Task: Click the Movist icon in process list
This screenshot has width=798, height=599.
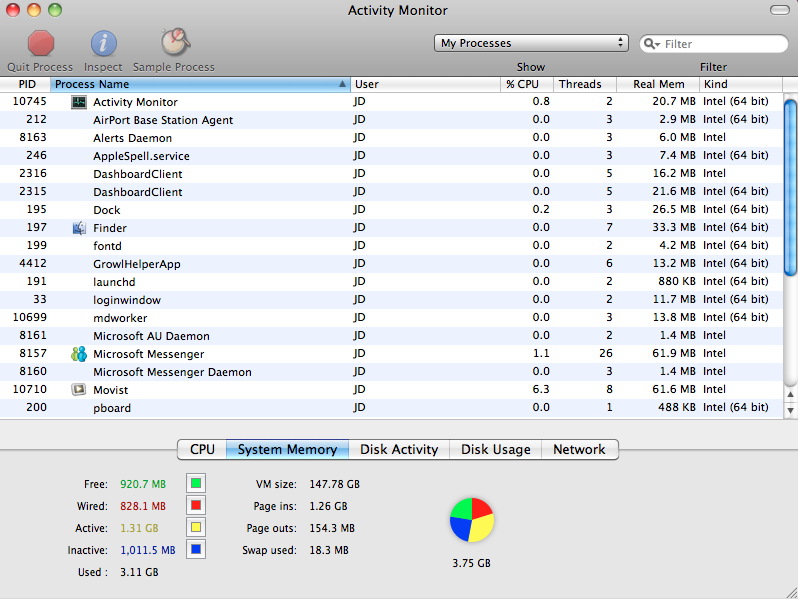Action: tap(79, 390)
